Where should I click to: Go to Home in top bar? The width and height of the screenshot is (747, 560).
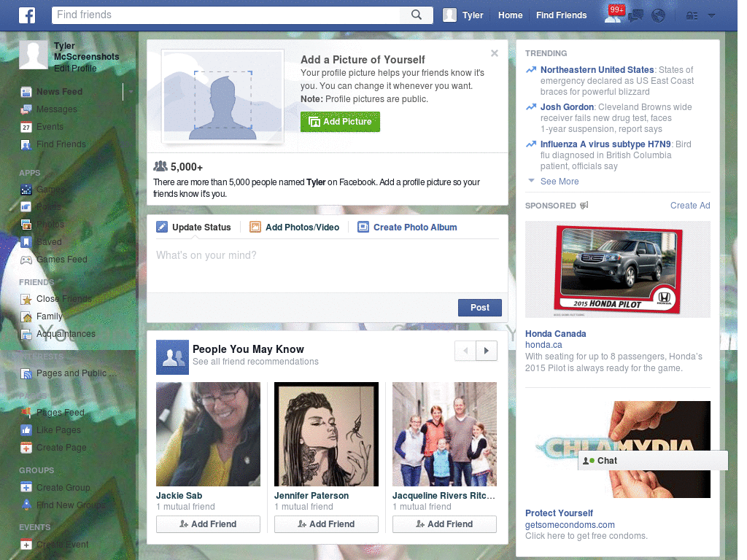point(510,15)
